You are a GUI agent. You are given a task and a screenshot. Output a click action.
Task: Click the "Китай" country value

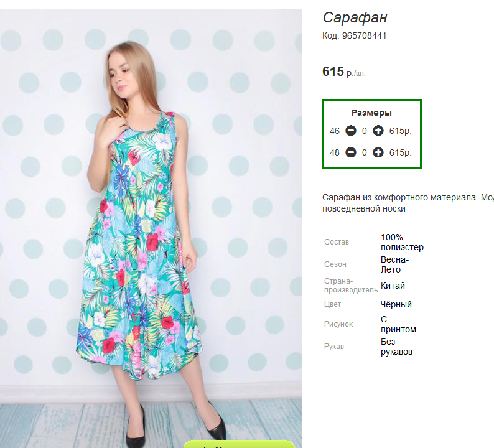click(393, 286)
